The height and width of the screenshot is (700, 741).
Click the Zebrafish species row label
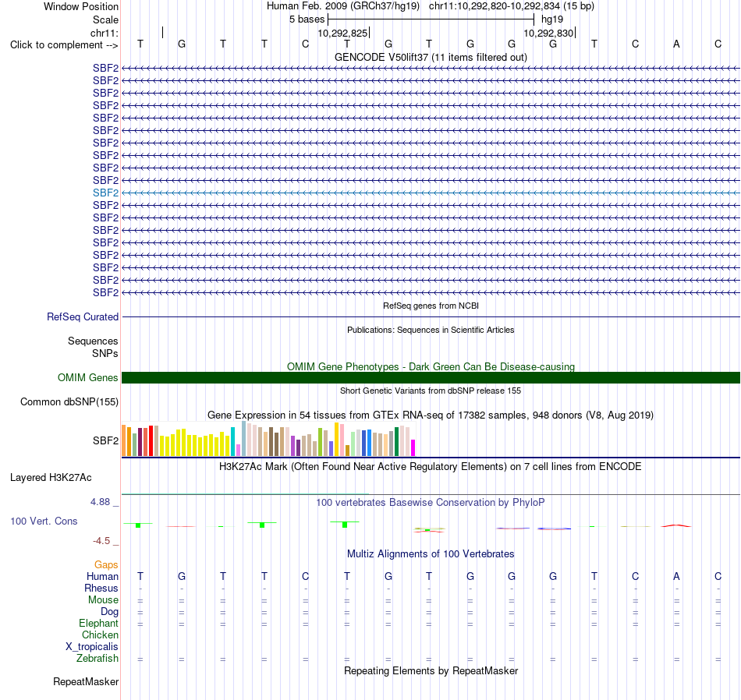click(x=97, y=658)
